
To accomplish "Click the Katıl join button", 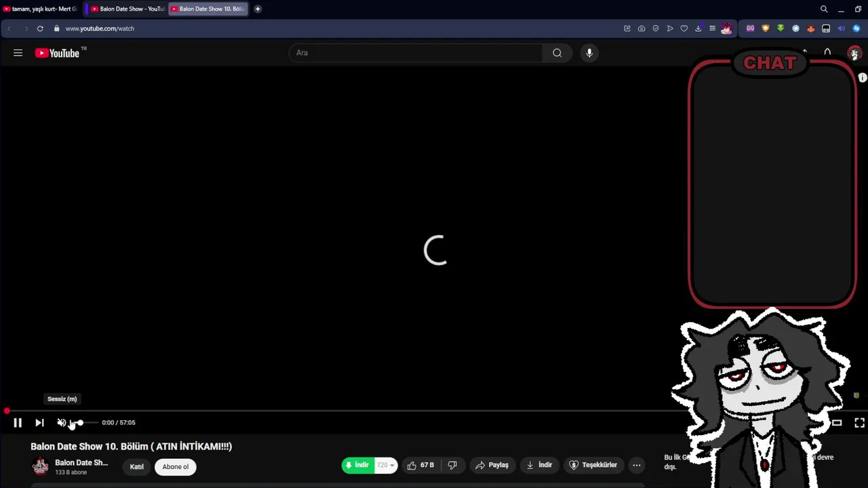I will (x=136, y=466).
